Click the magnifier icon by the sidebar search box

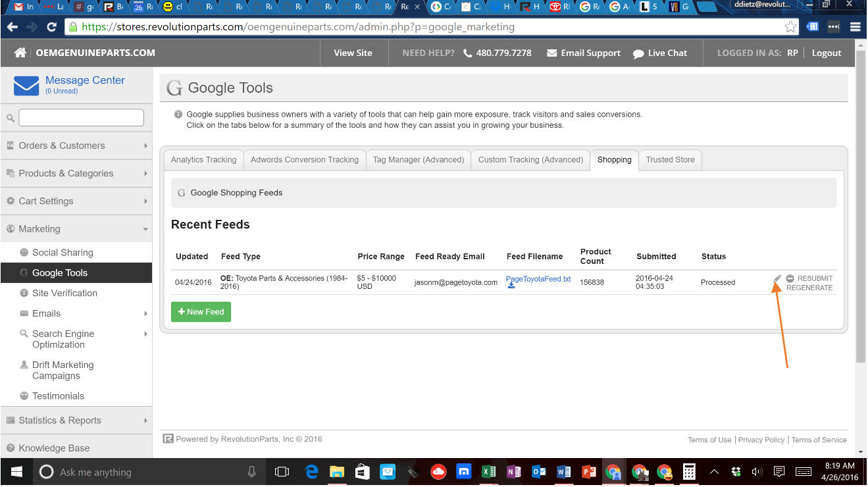11,118
